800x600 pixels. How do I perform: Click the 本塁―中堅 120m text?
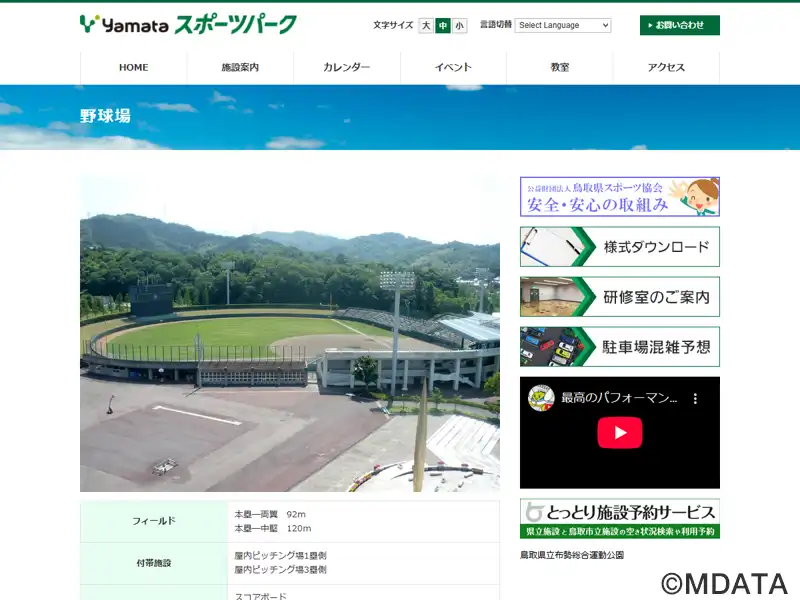click(272, 529)
